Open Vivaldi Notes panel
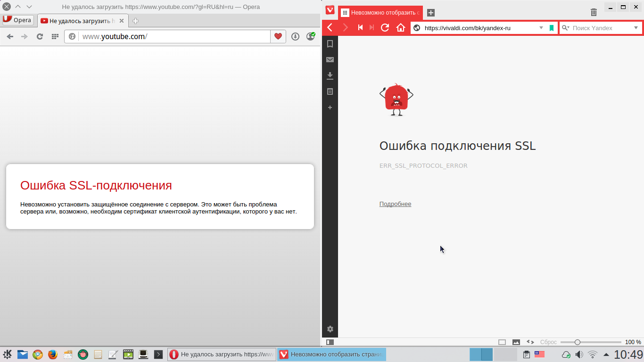 (x=330, y=91)
